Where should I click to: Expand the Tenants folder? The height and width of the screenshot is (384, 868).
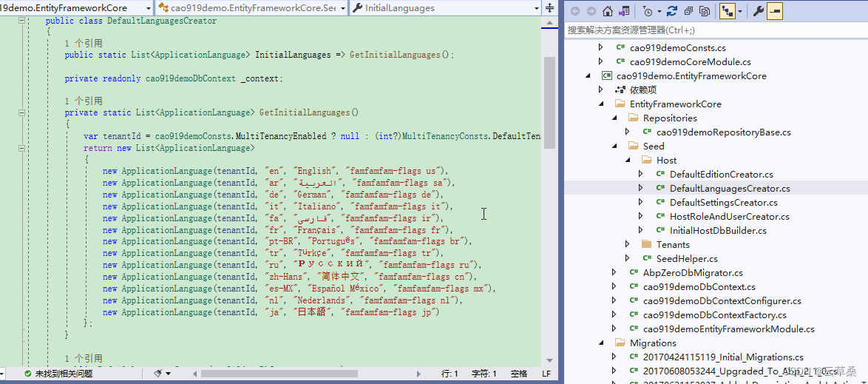click(627, 244)
